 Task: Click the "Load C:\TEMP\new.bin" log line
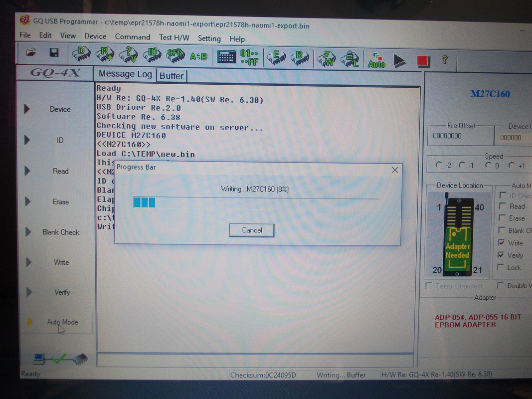146,154
